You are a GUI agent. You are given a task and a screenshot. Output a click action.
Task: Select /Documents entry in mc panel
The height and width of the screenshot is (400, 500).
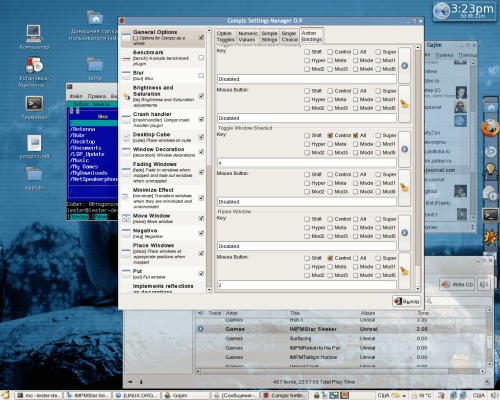coord(86,148)
